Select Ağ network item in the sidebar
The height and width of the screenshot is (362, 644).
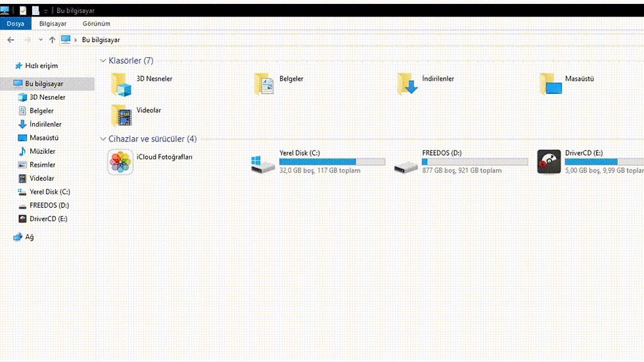point(24,237)
